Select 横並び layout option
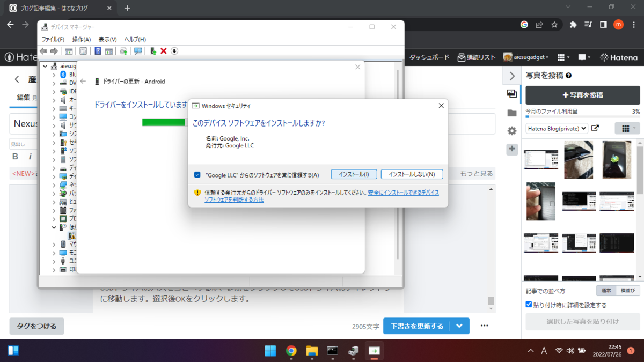The image size is (644, 362). 628,291
